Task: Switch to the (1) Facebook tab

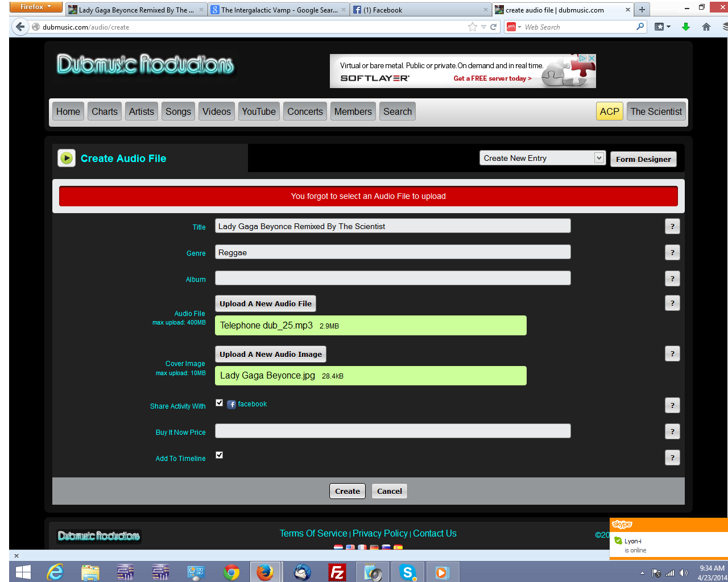Action: point(420,10)
